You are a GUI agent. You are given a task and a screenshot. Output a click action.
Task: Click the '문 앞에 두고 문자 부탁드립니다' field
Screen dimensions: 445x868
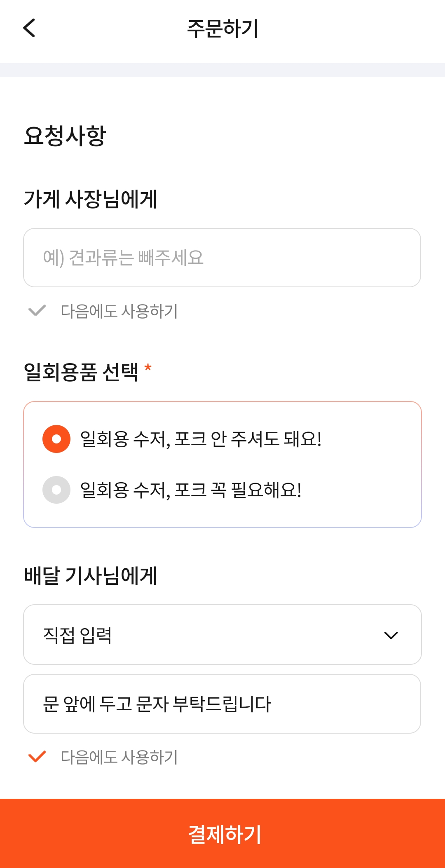[x=222, y=704]
